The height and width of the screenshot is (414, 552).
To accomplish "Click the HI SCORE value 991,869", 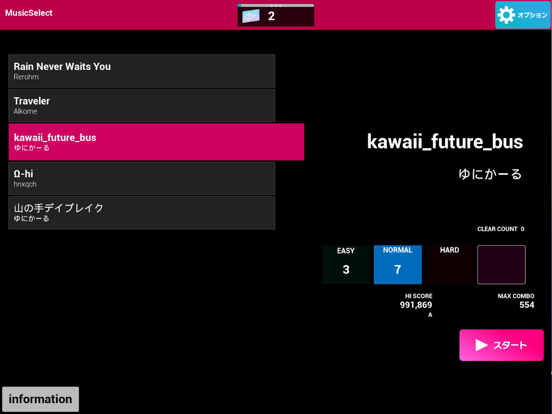I will [416, 305].
